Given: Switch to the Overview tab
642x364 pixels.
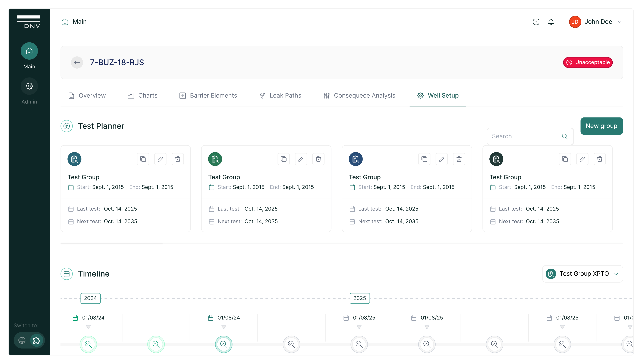Looking at the screenshot, I should (87, 95).
